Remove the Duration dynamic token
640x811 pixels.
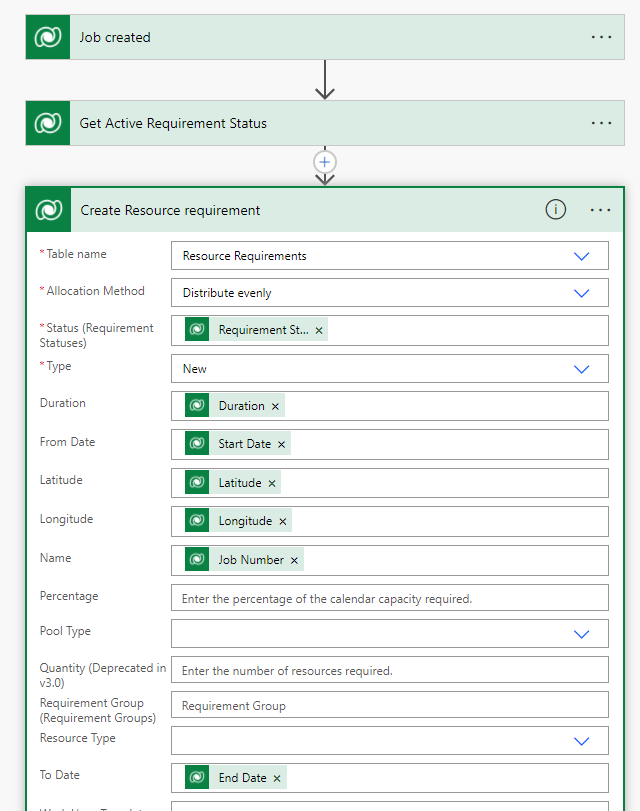pos(275,407)
